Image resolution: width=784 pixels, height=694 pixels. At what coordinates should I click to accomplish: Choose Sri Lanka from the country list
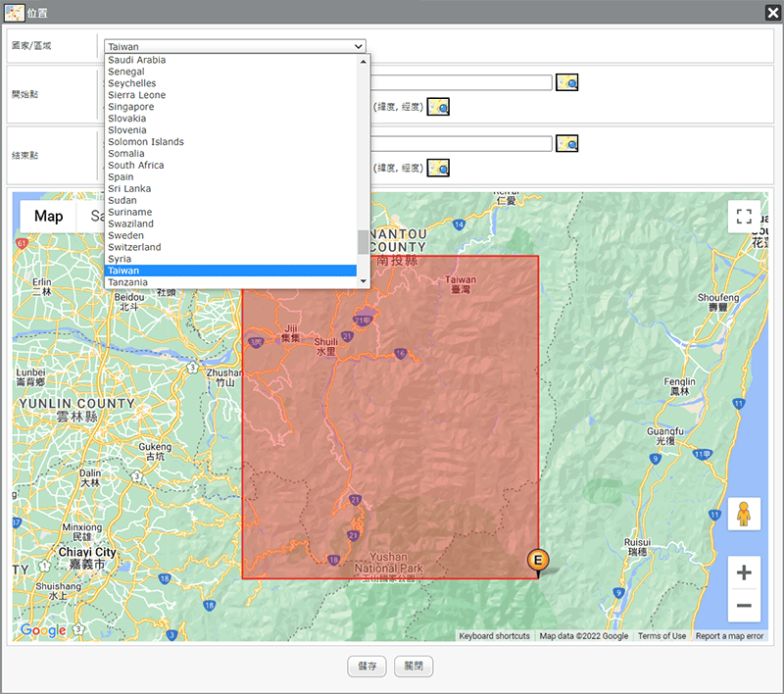(x=231, y=188)
